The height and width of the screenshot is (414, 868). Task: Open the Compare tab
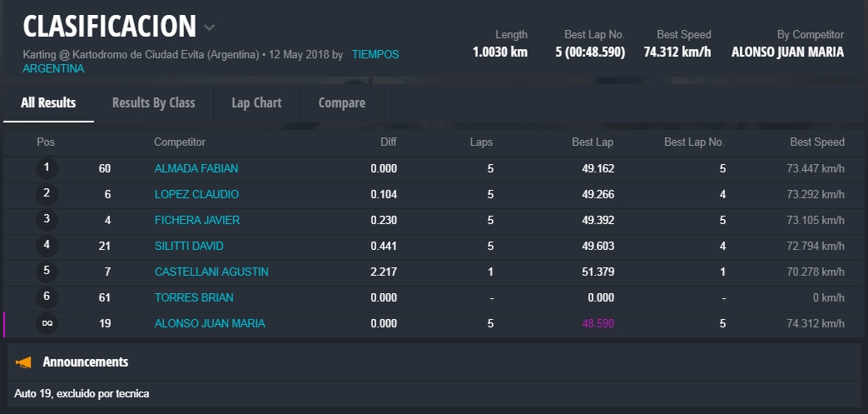[x=341, y=103]
